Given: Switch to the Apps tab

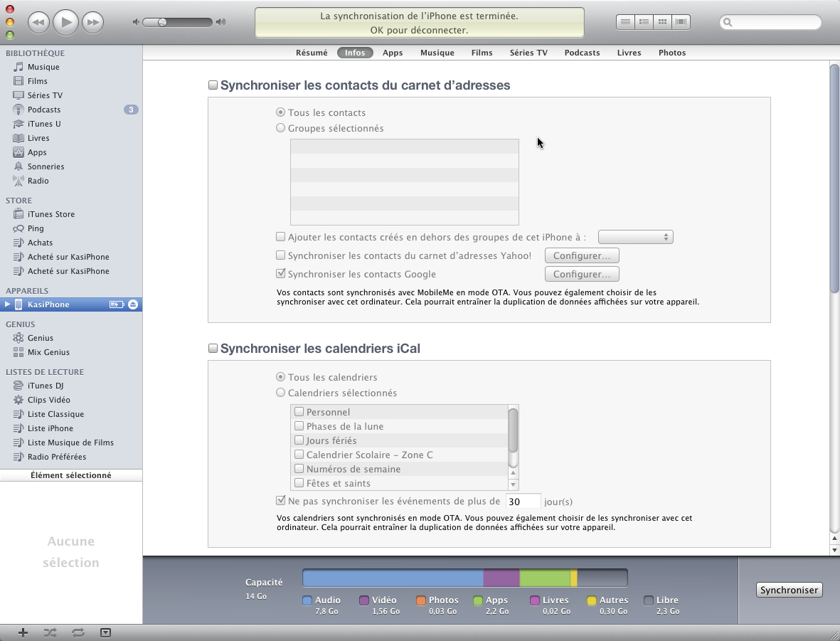Looking at the screenshot, I should (393, 53).
